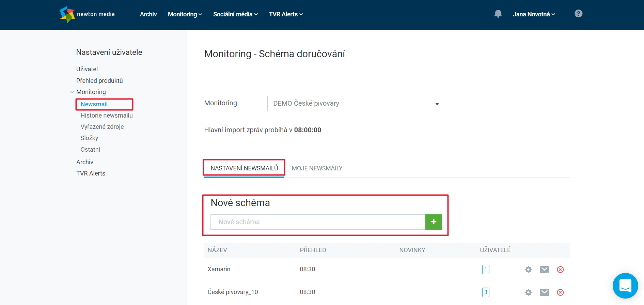
Task: Switch to the MOJE NEWSMAILY tab
Action: tap(317, 168)
